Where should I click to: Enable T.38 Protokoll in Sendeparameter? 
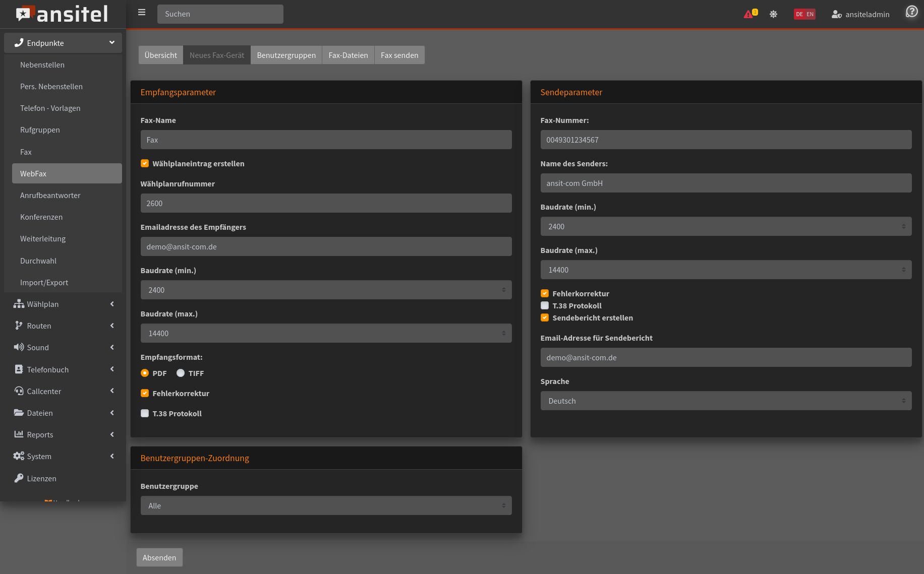(x=545, y=305)
